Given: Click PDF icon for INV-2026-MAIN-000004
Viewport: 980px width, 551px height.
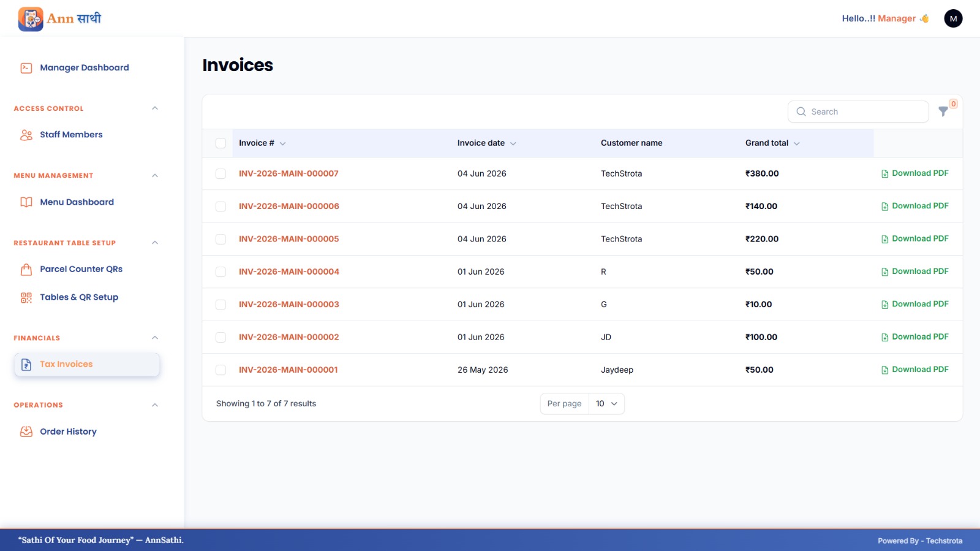Looking at the screenshot, I should (884, 272).
